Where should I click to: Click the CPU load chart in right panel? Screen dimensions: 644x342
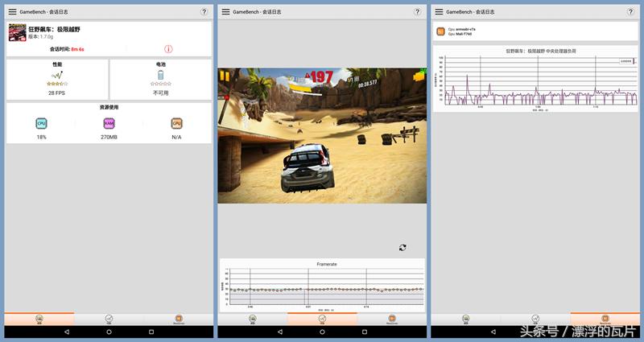tap(536, 79)
